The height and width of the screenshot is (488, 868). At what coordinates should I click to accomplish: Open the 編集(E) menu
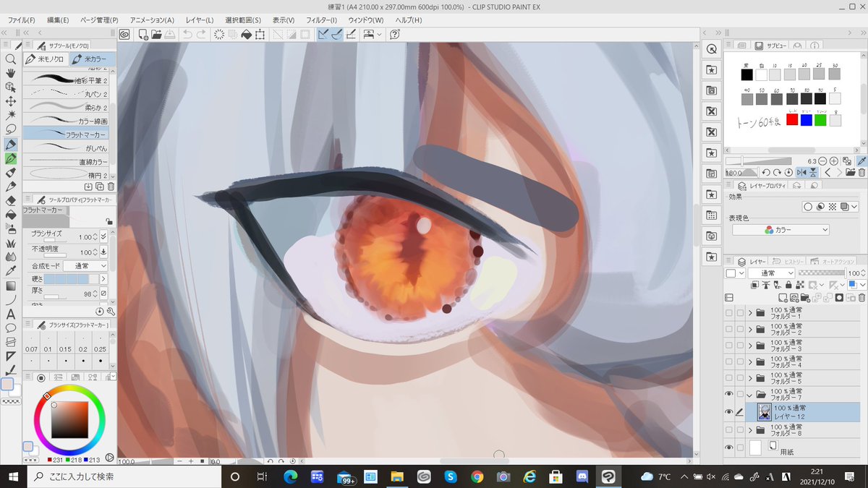pos(58,20)
